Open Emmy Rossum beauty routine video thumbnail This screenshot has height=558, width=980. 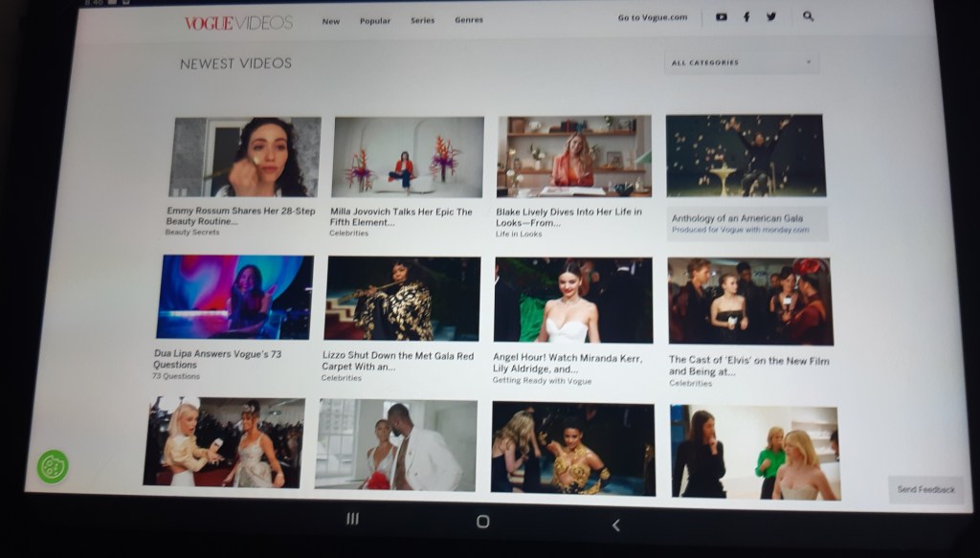tap(245, 157)
